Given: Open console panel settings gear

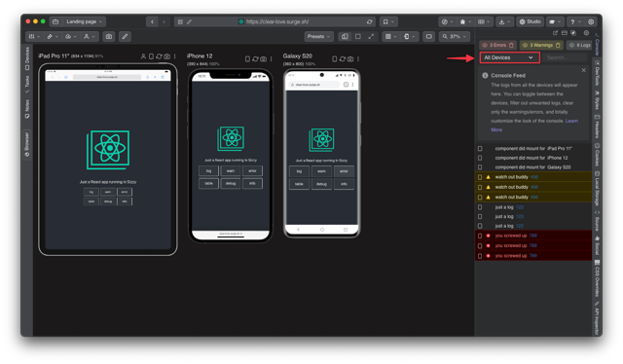Looking at the screenshot, I should pyautogui.click(x=586, y=33).
